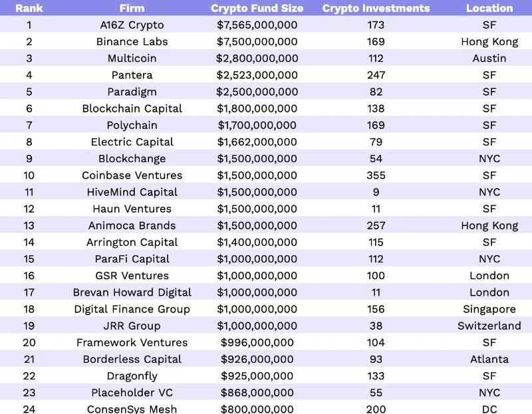The height and width of the screenshot is (414, 532).
Task: Click Pantera's 247 investments value
Action: 376,75
